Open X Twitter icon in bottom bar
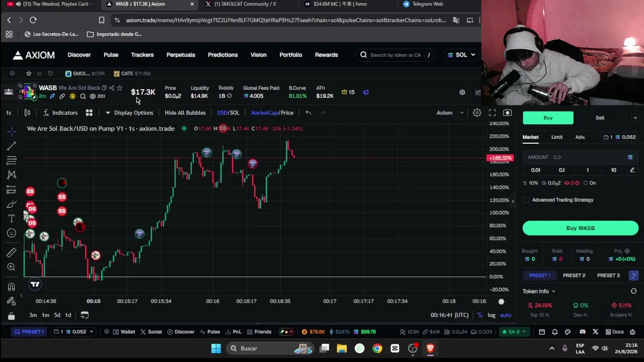 595,332
